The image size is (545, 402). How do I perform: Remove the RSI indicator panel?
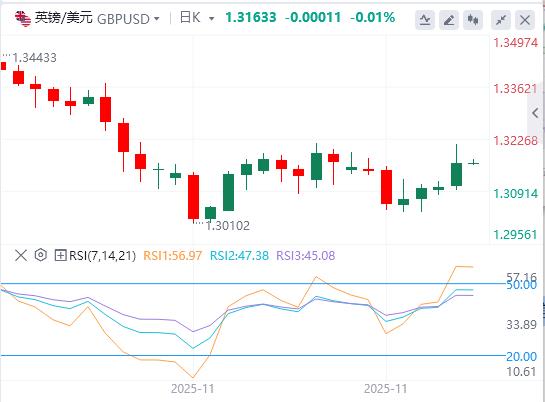click(21, 256)
